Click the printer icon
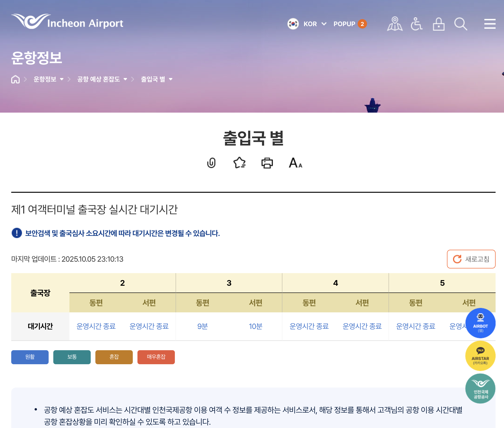The height and width of the screenshot is (428, 504). [267, 163]
